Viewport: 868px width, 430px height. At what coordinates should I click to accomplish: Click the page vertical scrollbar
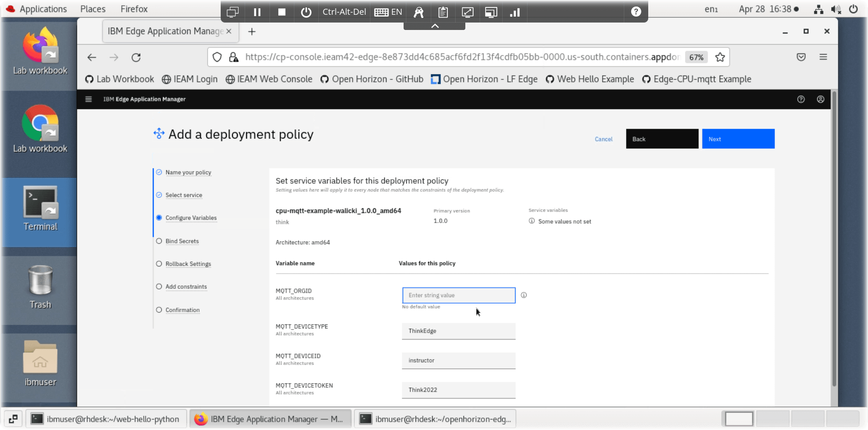[x=834, y=240]
